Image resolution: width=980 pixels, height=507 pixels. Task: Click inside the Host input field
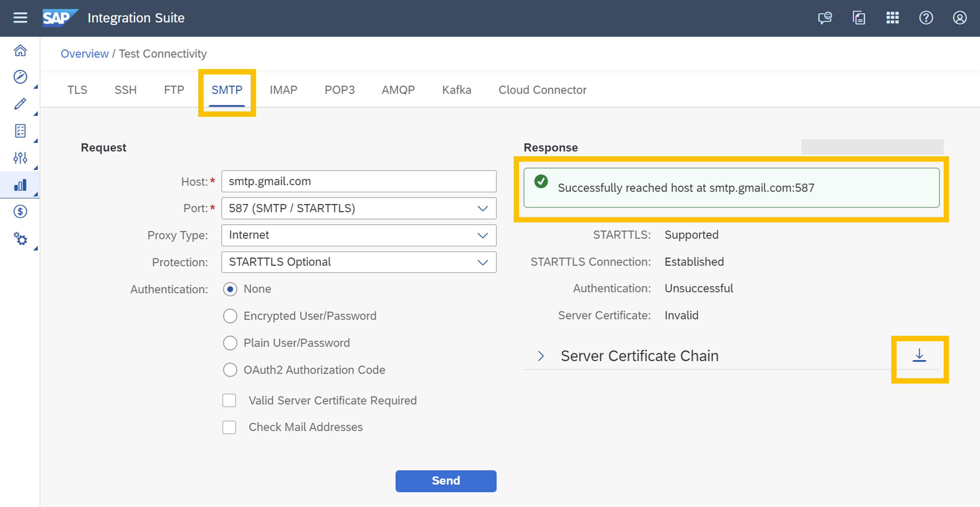(x=359, y=182)
